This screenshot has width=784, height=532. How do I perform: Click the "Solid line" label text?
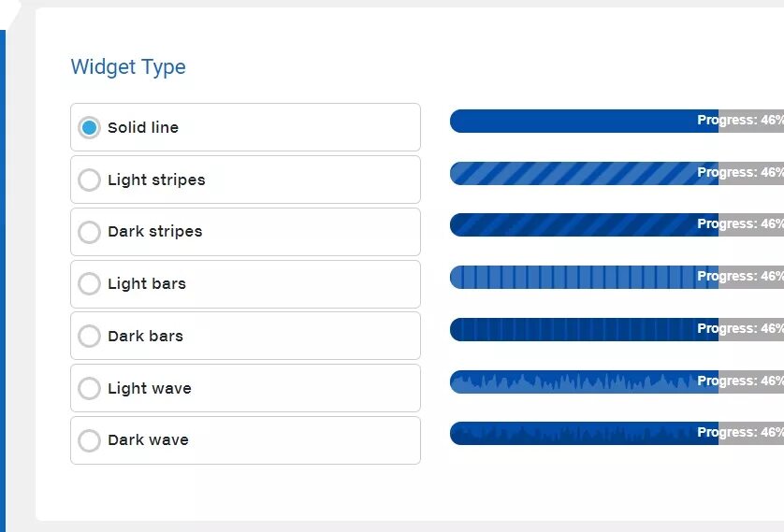[x=143, y=127]
